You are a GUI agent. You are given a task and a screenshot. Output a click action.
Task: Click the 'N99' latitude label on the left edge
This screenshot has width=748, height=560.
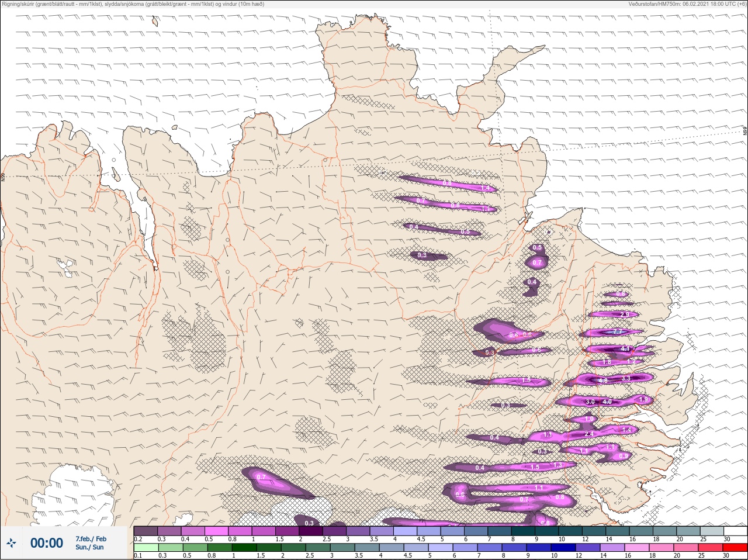tap(3, 177)
